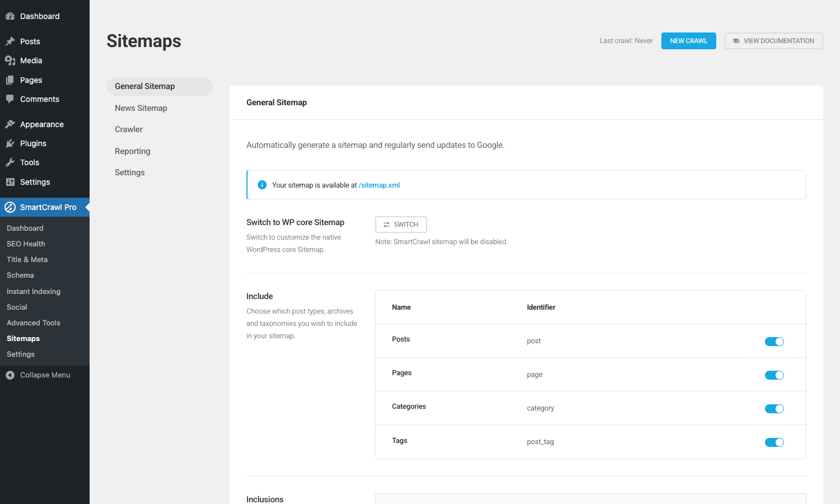Click the Identifier column header
The height and width of the screenshot is (504, 840).
(541, 307)
